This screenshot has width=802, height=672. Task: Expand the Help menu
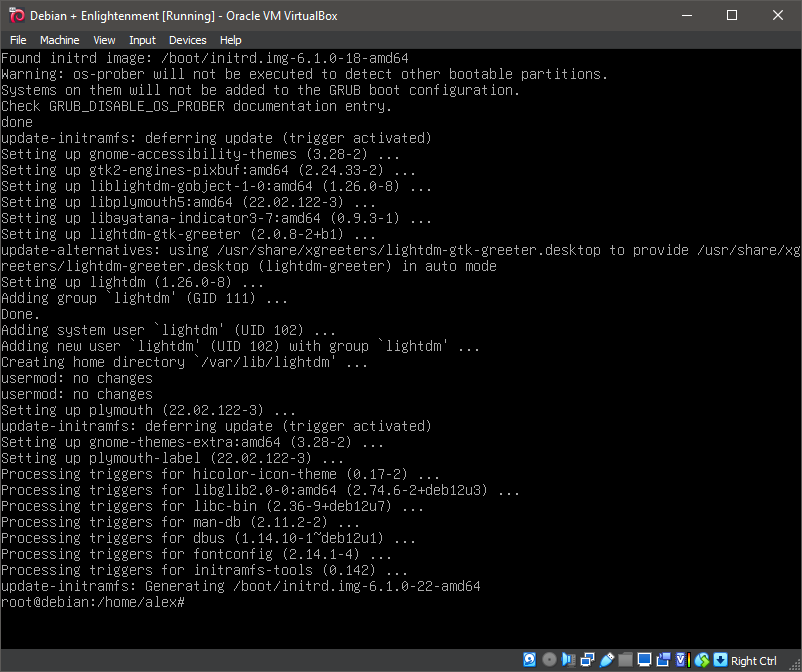coord(230,40)
